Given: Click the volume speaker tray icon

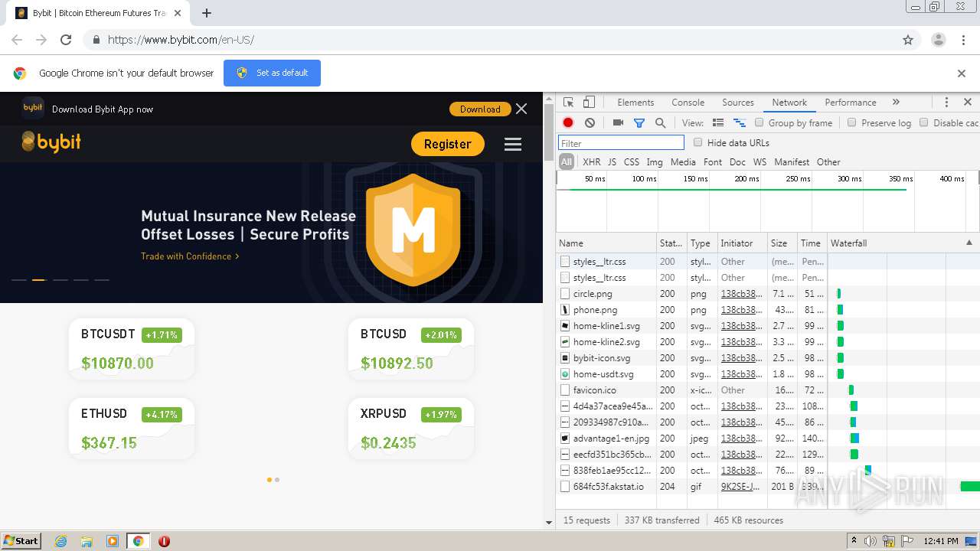Looking at the screenshot, I should click(871, 541).
